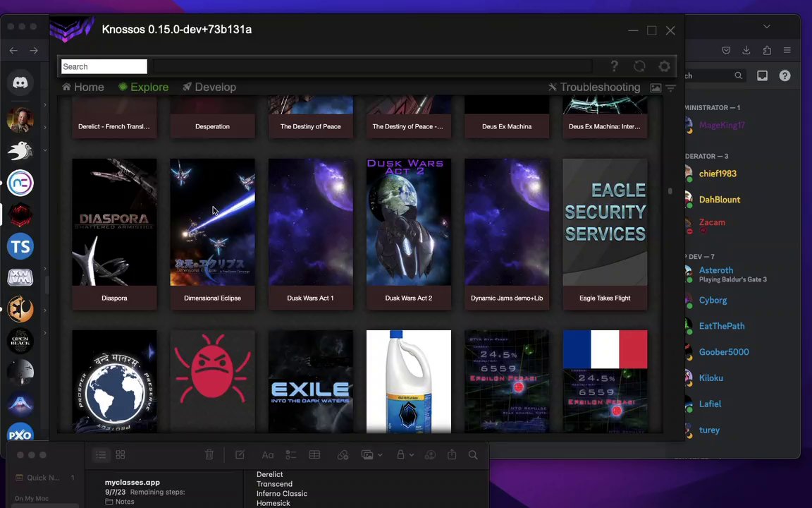
Task: Open the globe emblem mod tile
Action: [114, 382]
